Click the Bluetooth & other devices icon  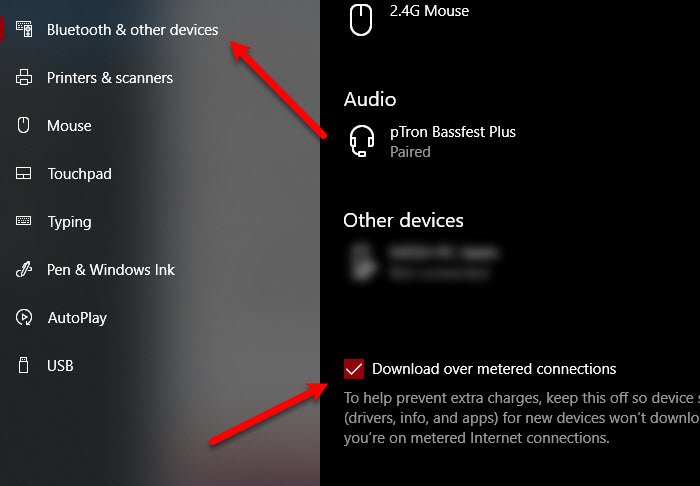(24, 29)
